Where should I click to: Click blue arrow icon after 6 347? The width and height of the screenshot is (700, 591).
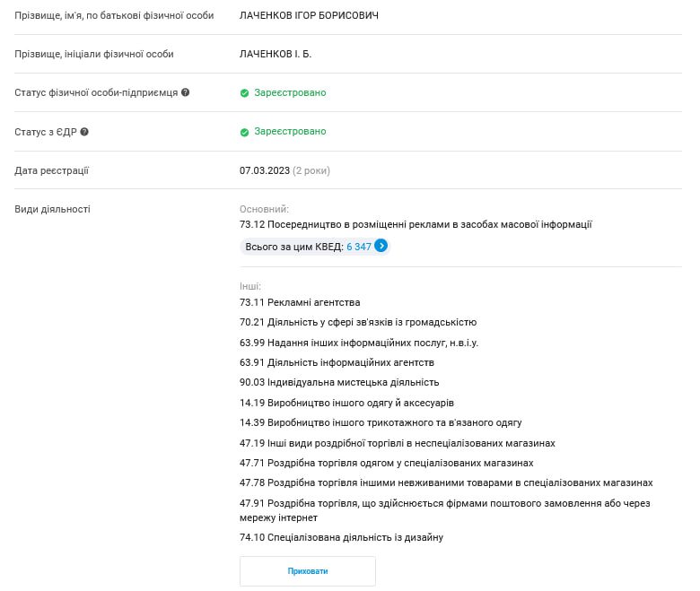click(x=381, y=246)
